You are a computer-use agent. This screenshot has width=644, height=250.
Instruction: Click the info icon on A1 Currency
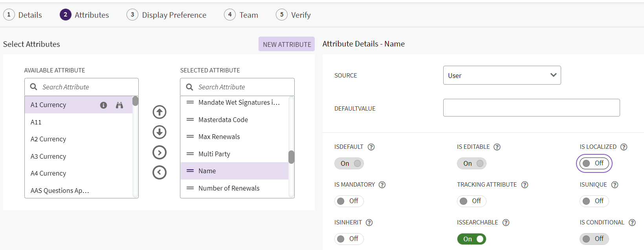coord(103,105)
